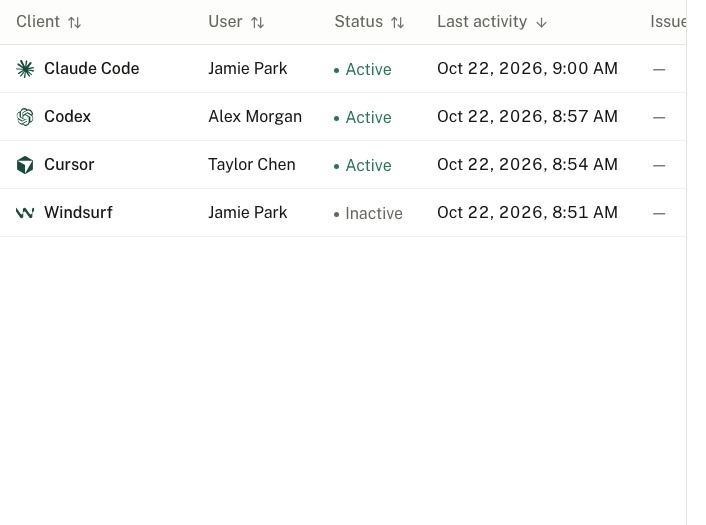Click the partially visible Issue column header
This screenshot has width=706, height=525.
click(x=668, y=22)
